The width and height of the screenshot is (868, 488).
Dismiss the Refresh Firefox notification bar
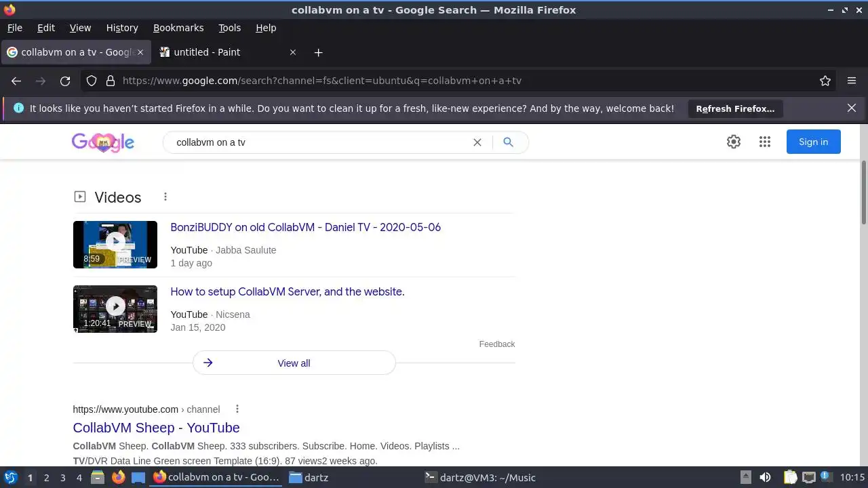pyautogui.click(x=852, y=108)
